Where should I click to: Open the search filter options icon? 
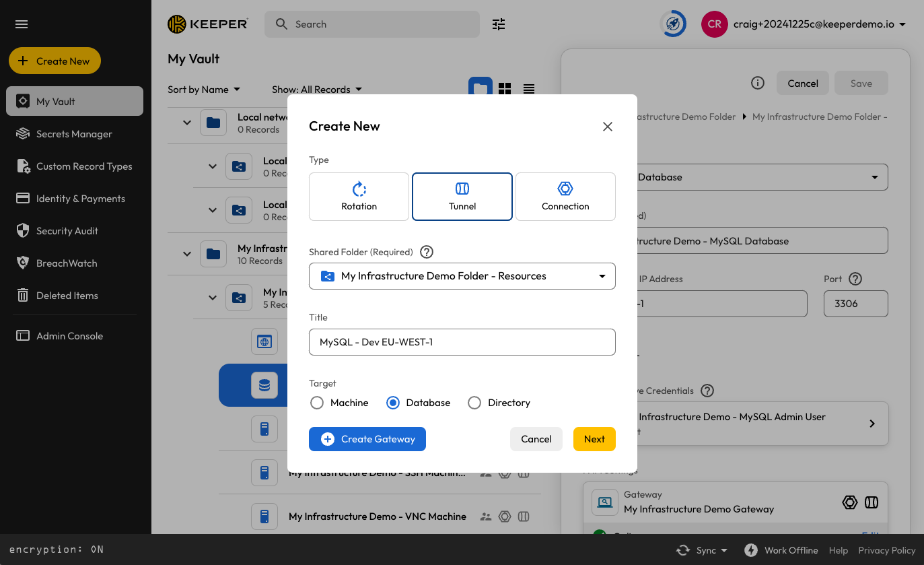point(498,24)
